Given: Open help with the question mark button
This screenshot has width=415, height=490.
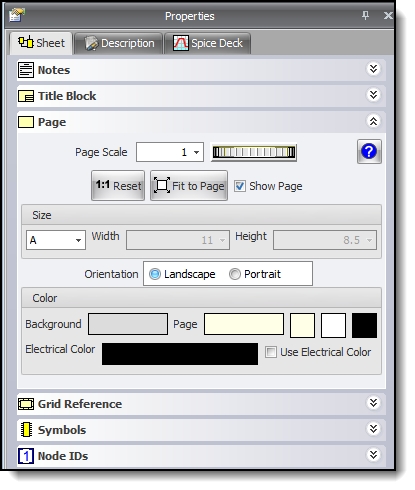Looking at the screenshot, I should (x=369, y=152).
